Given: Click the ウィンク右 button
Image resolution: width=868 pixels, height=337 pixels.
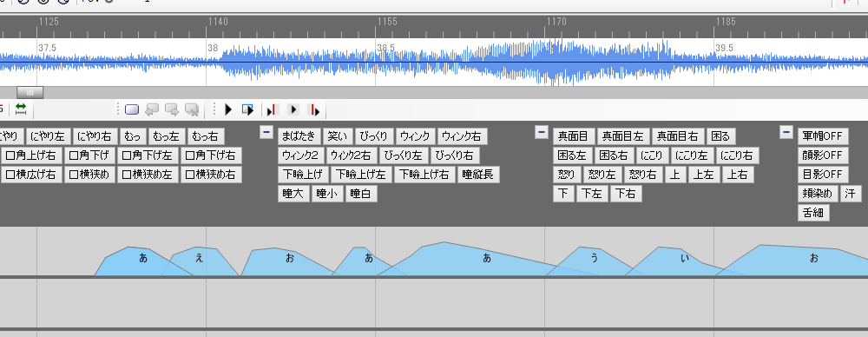Looking at the screenshot, I should [462, 135].
